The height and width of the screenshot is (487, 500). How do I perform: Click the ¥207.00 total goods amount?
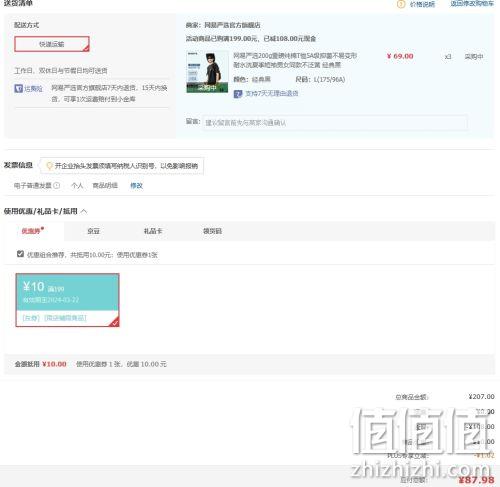click(481, 396)
